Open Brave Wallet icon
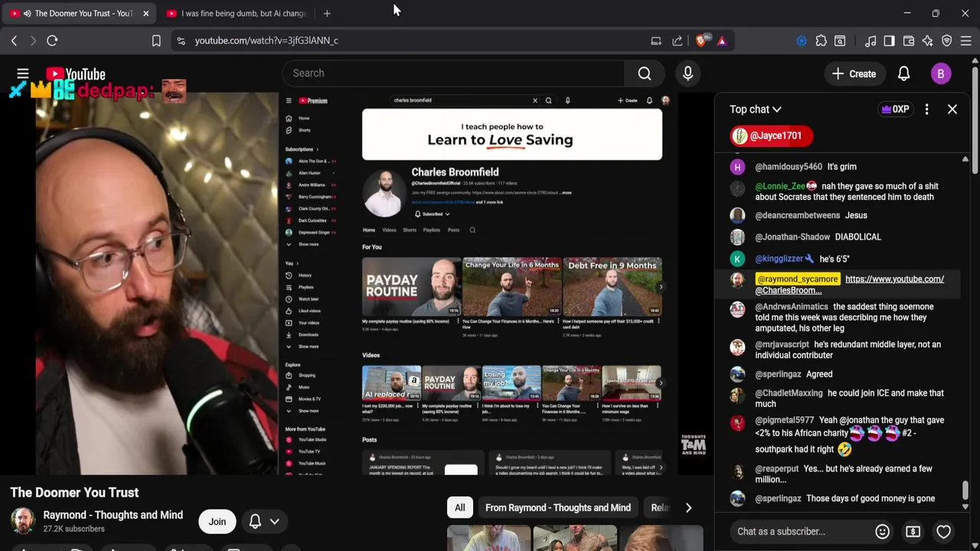The image size is (980, 551). pos(909,41)
